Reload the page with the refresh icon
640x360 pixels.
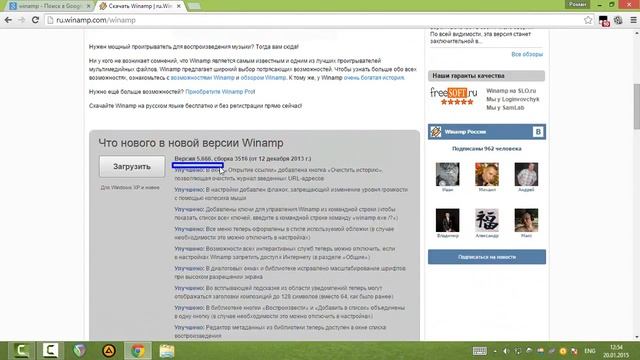tap(35, 20)
